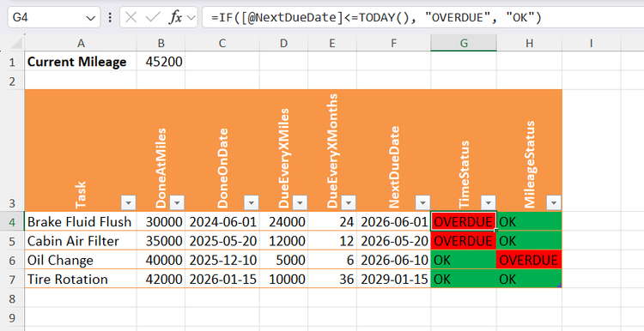Select row 8 header
644x331 pixels.
click(12, 298)
